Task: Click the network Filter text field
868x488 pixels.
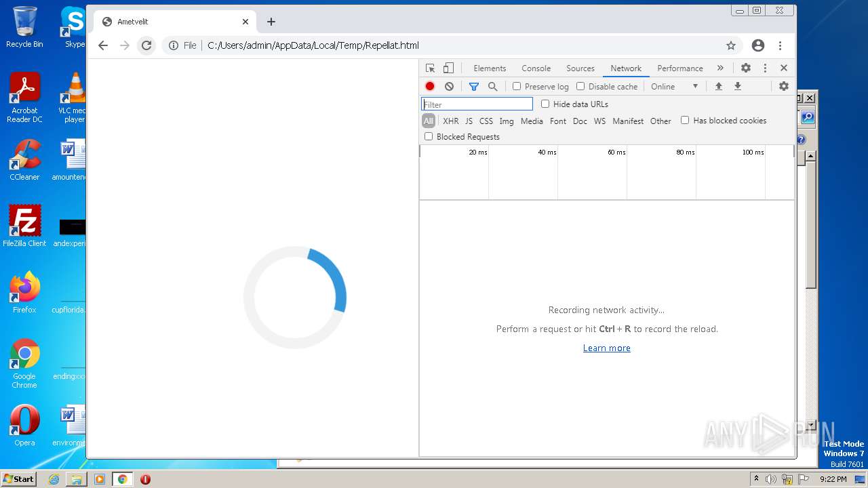Action: pos(477,104)
